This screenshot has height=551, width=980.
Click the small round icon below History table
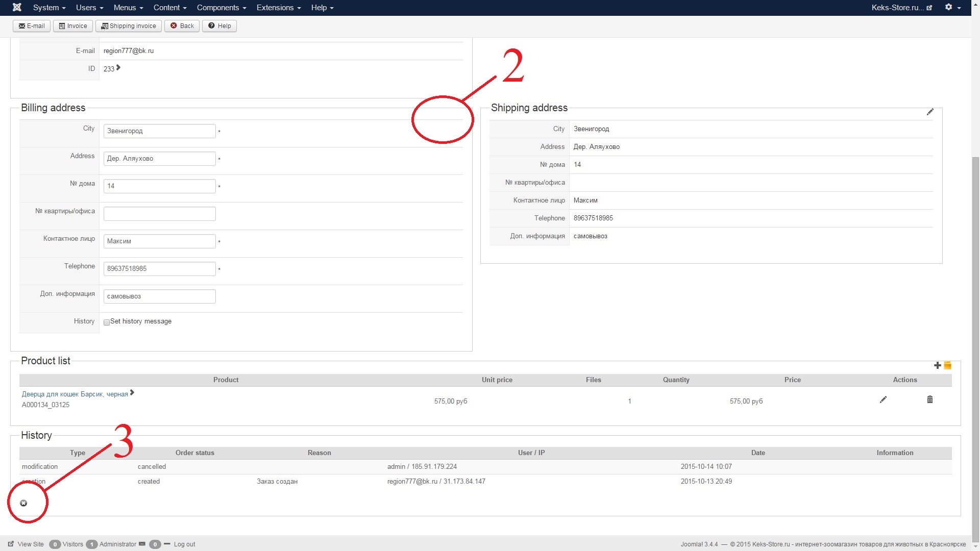point(23,503)
